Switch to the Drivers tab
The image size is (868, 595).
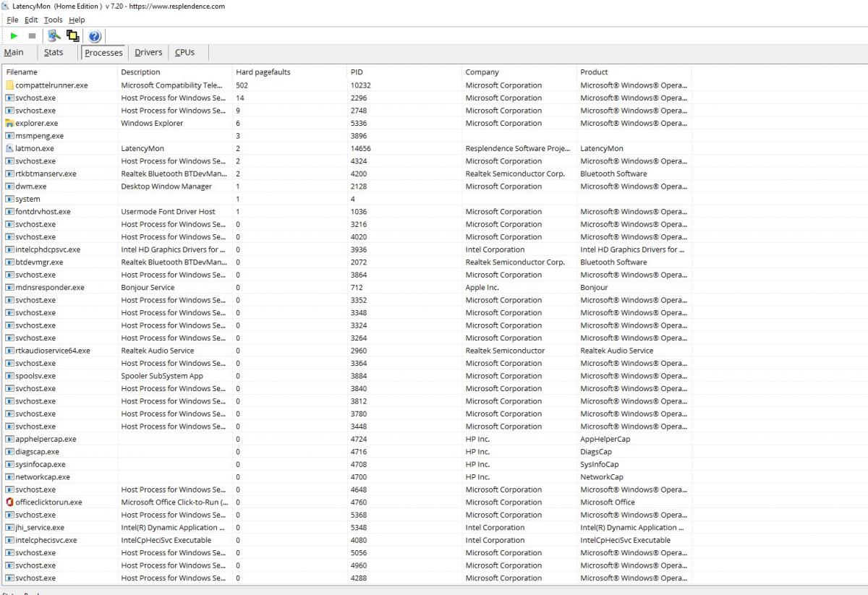[148, 52]
